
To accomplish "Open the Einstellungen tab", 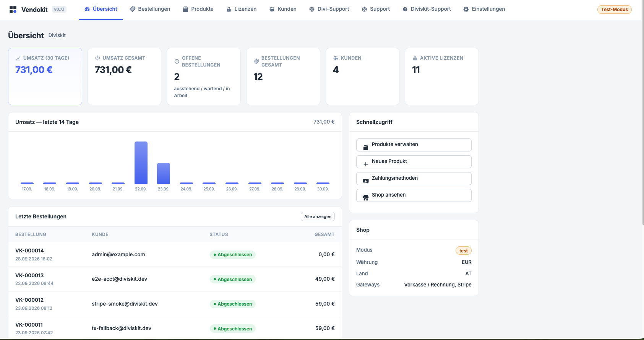I will (x=484, y=9).
